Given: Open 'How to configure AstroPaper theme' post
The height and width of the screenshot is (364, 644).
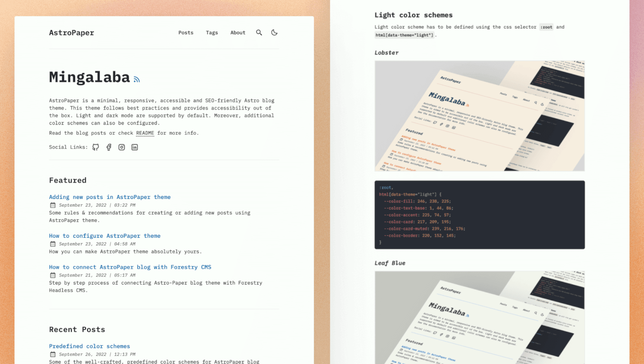Looking at the screenshot, I should click(x=105, y=236).
